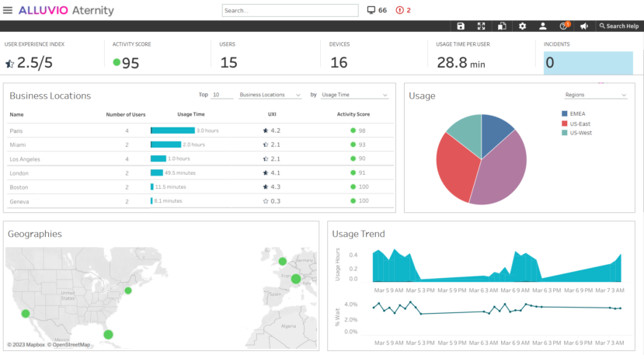The height and width of the screenshot is (355, 644).
Task: Click the monitored devices count icon
Action: tap(371, 10)
